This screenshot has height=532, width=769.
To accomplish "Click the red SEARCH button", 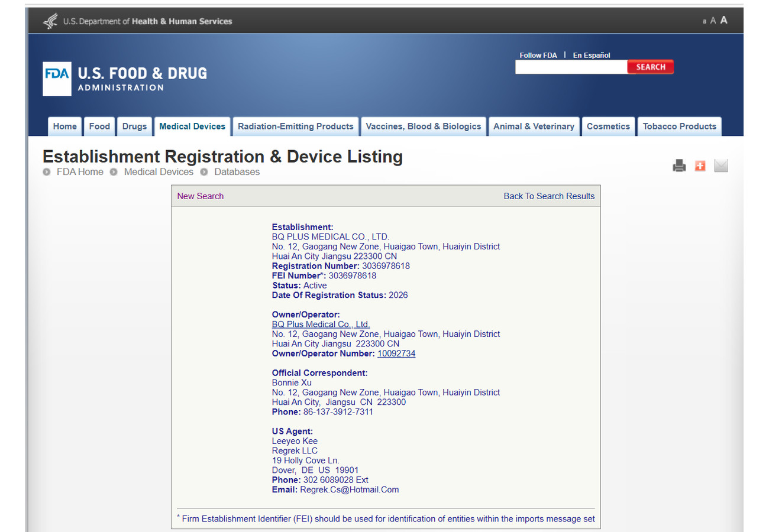I will (651, 67).
